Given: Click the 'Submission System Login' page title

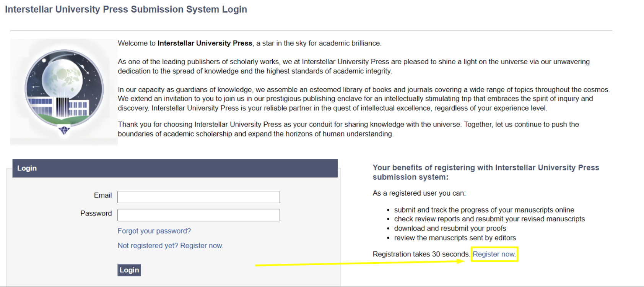Looking at the screenshot, I should (126, 9).
